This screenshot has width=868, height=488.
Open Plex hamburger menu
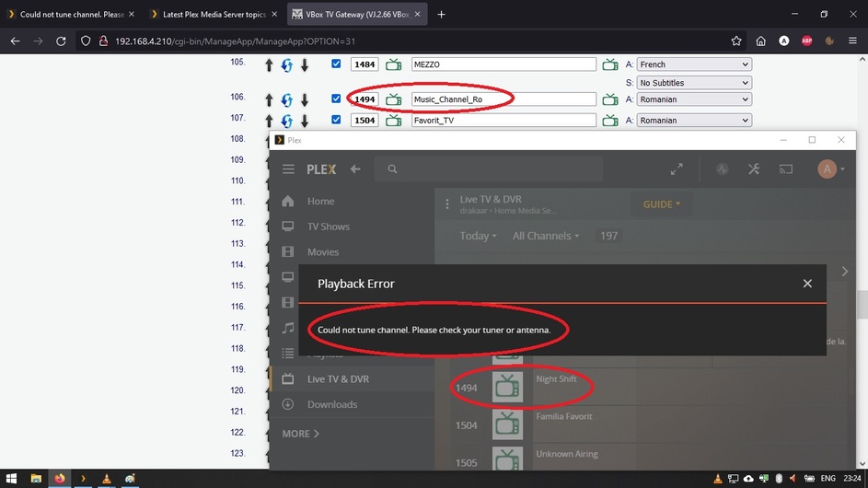[288, 168]
